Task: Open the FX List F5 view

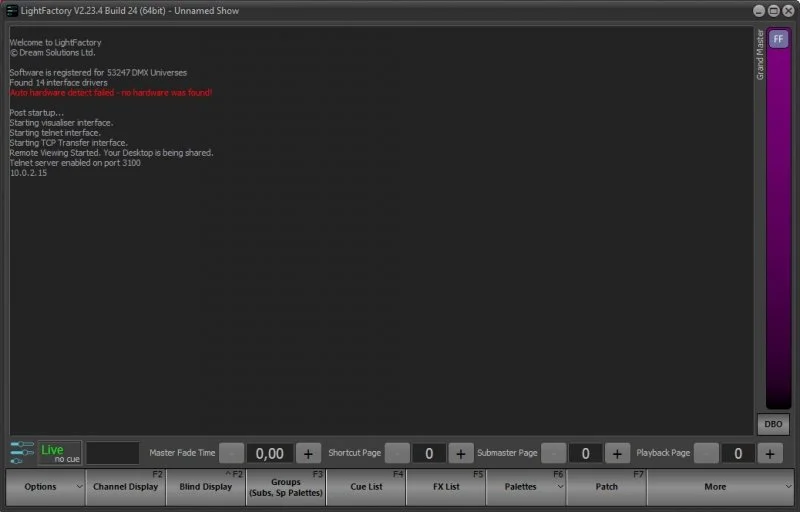Action: pyautogui.click(x=446, y=487)
